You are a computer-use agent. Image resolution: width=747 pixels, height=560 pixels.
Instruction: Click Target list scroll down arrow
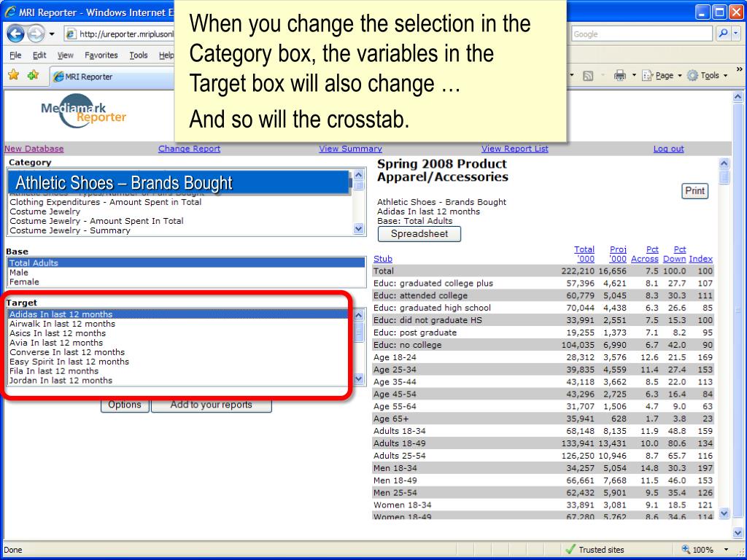[x=359, y=379]
